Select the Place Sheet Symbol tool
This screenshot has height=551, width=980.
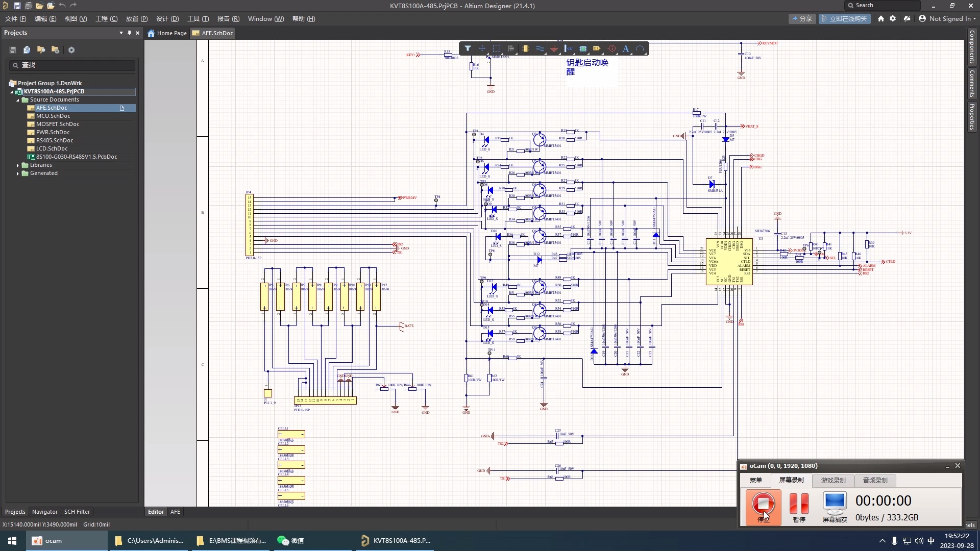[583, 48]
